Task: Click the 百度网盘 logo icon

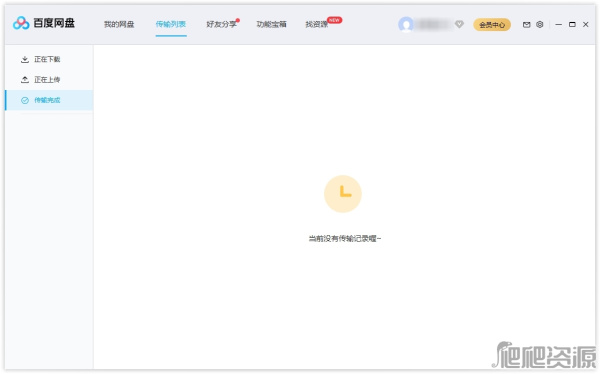Action: 21,23
